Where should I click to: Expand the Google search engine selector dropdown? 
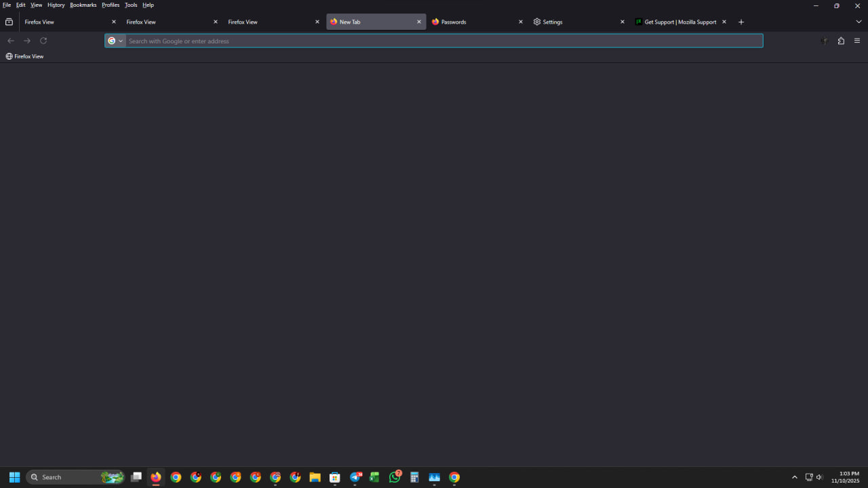115,41
